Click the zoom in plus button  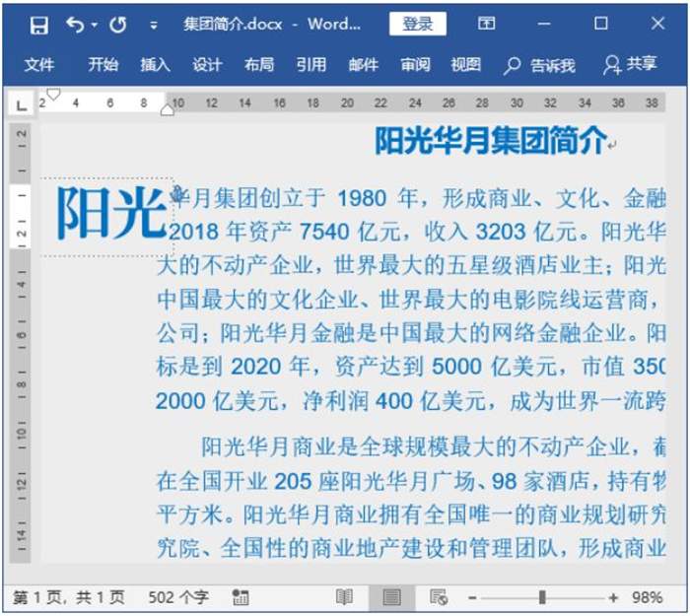[613, 597]
